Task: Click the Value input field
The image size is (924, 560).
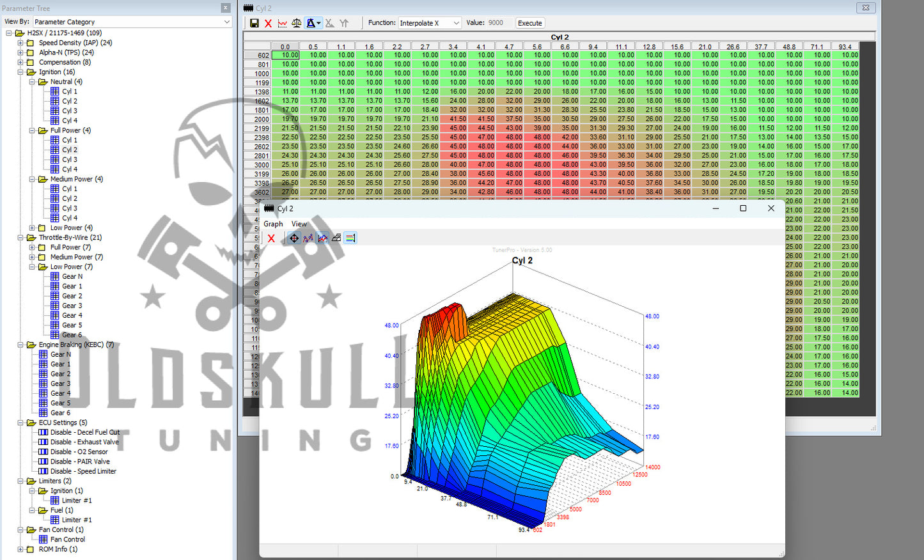Action: tap(505, 23)
